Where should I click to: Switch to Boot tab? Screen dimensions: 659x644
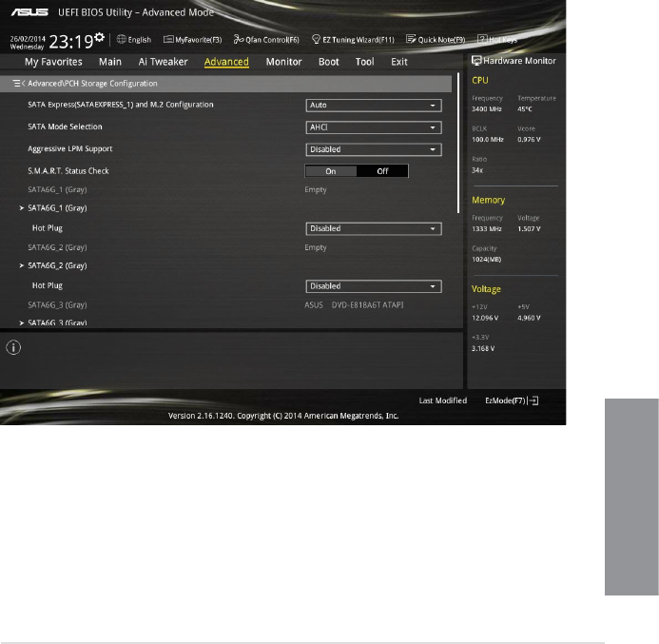[x=329, y=62]
